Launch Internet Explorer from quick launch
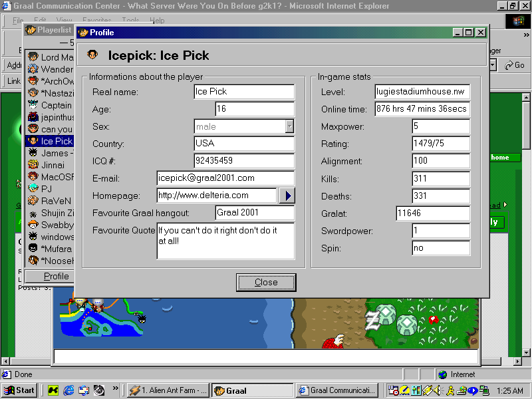532x399 pixels. click(x=68, y=390)
